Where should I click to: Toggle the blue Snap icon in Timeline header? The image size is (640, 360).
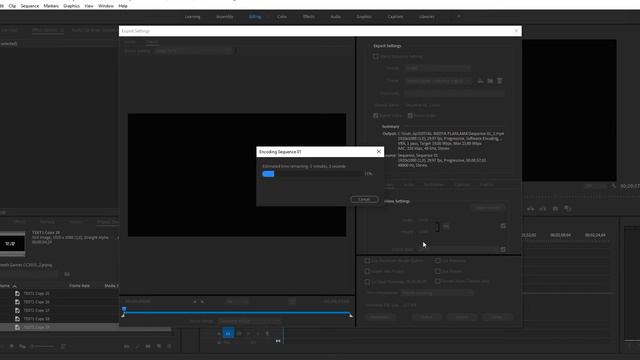(x=228, y=333)
